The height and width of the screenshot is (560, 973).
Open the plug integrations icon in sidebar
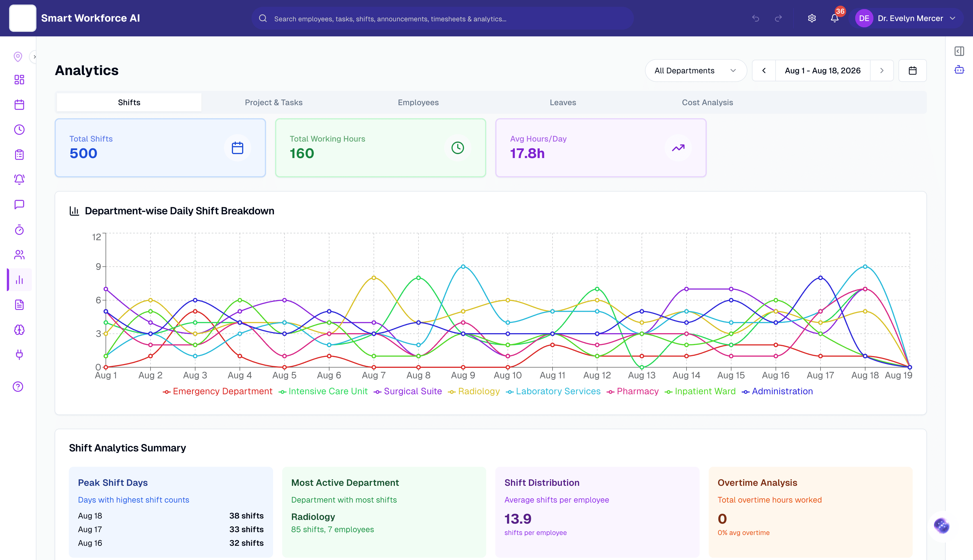19,354
